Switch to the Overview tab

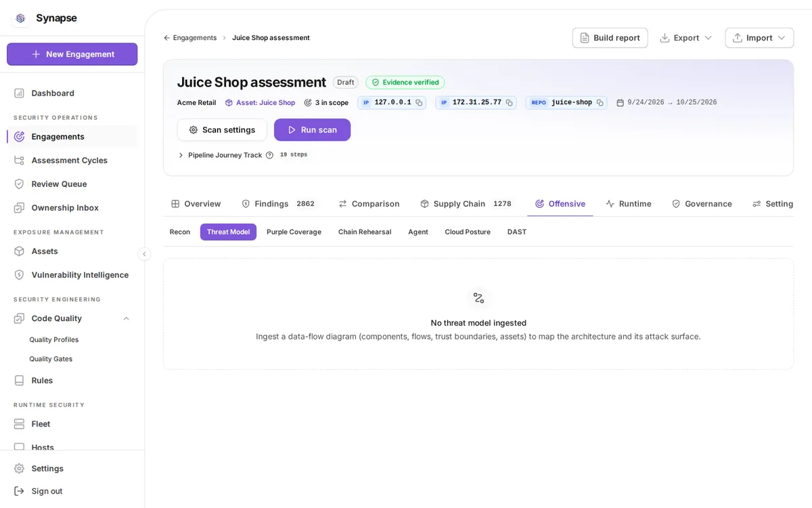pyautogui.click(x=196, y=204)
